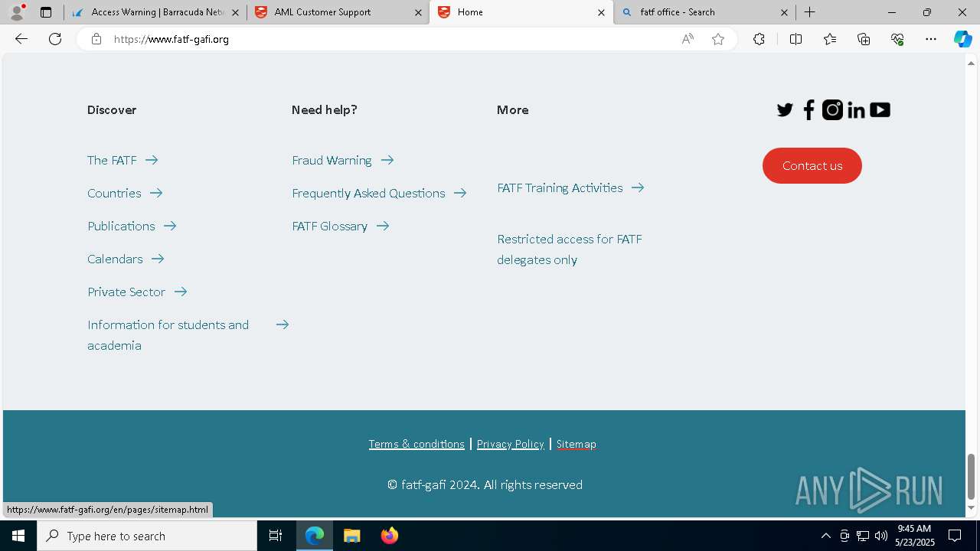Switch to AML Customer Support tab

tap(338, 12)
